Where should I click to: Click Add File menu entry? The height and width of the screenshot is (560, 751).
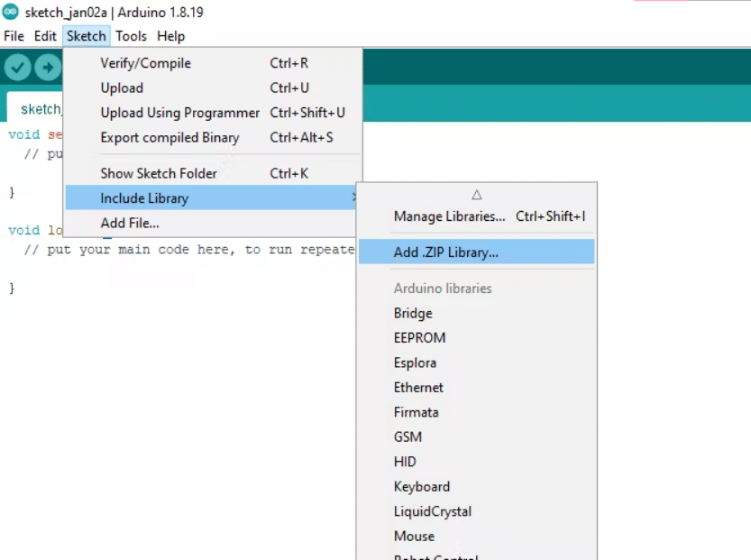point(130,223)
